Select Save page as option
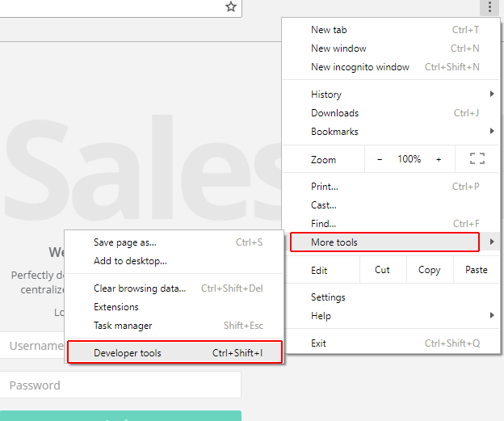Image resolution: width=504 pixels, height=421 pixels. [125, 242]
